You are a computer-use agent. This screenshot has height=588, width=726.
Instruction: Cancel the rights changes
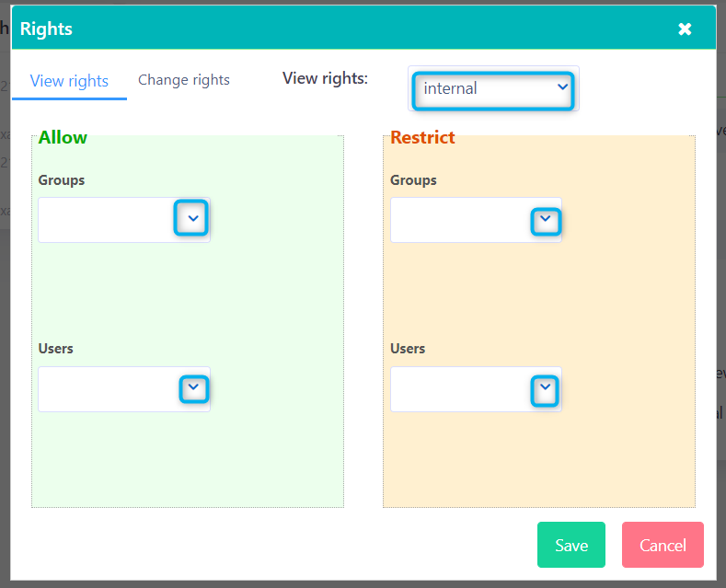pyautogui.click(x=663, y=545)
